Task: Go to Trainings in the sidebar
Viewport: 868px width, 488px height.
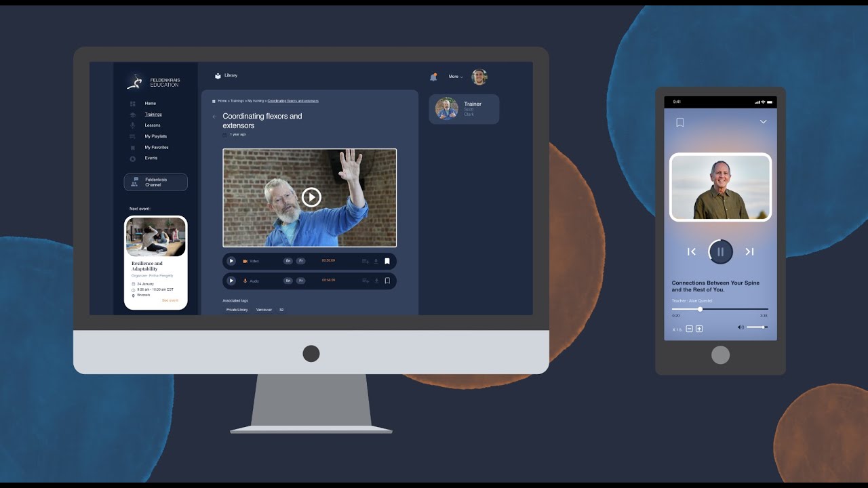Action: (153, 115)
